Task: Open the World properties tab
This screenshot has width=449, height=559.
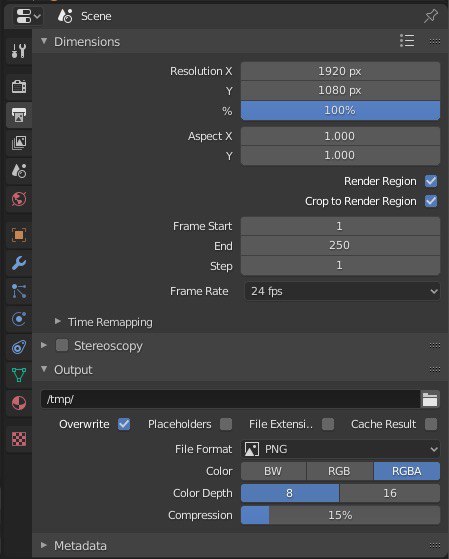Action: 19,199
